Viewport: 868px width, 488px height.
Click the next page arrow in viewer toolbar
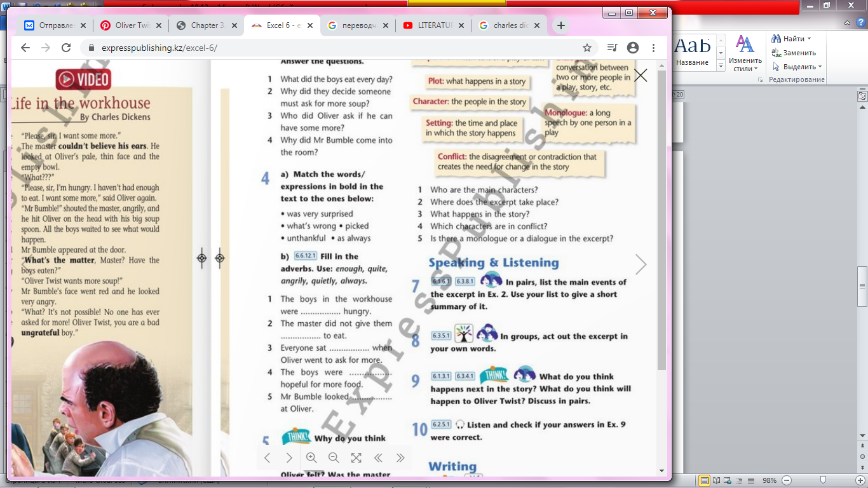[x=289, y=457]
